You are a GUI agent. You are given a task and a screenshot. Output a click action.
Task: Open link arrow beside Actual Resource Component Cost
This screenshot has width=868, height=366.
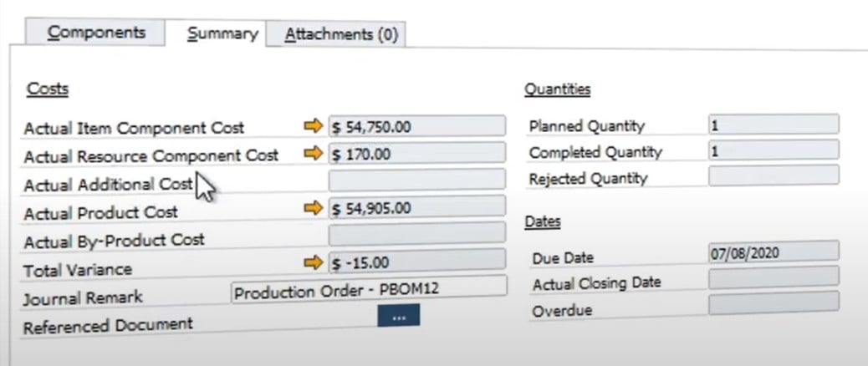coord(314,153)
